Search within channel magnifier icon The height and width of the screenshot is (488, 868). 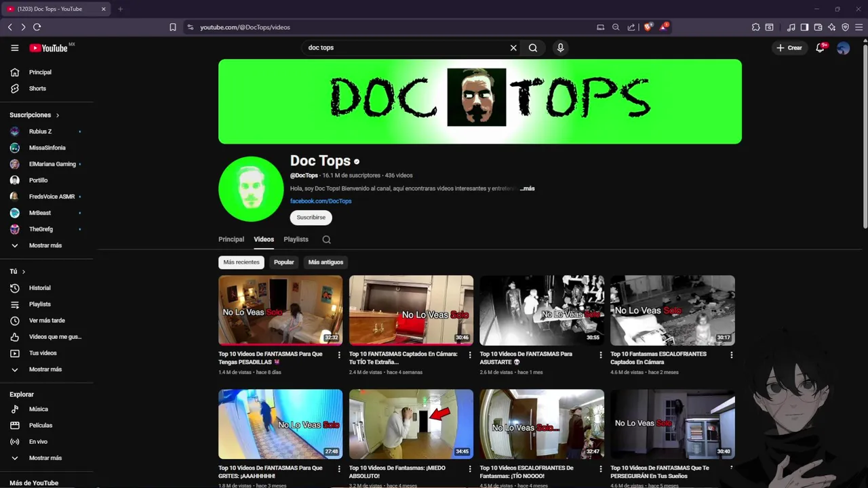(x=326, y=239)
